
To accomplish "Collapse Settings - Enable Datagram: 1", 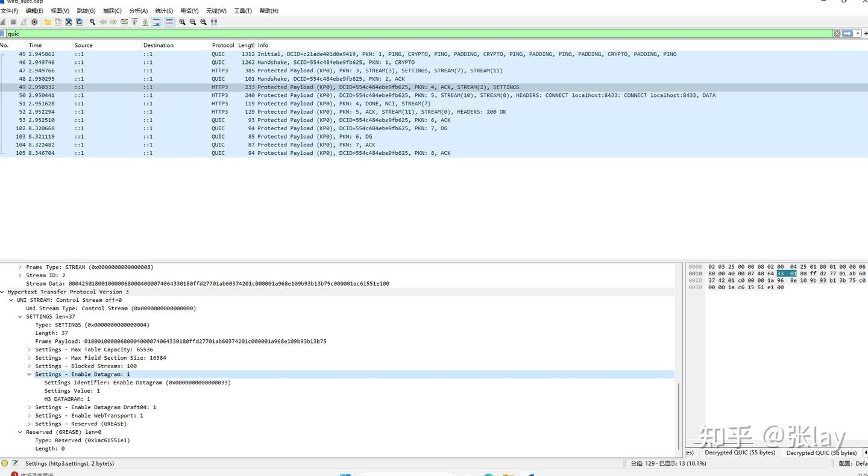I will pyautogui.click(x=29, y=374).
